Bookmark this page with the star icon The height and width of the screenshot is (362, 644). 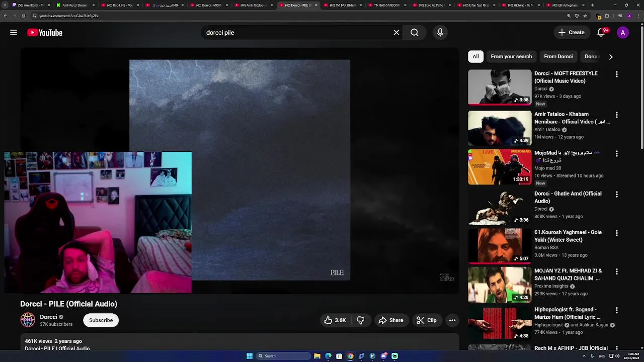tap(585, 16)
